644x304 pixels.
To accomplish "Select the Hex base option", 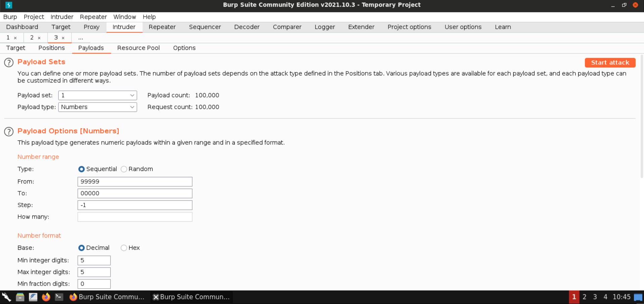I will [124, 248].
